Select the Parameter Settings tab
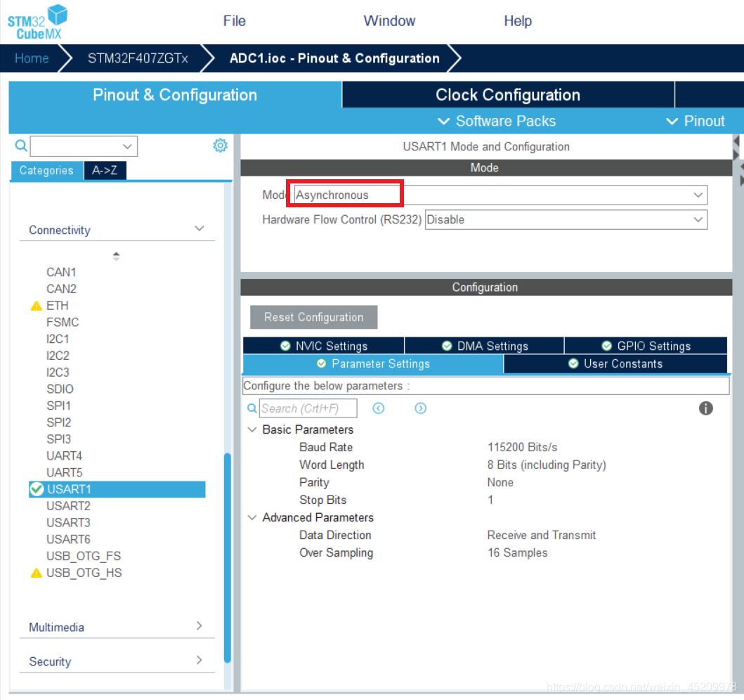Screen dimensions: 744x700 pyautogui.click(x=373, y=363)
